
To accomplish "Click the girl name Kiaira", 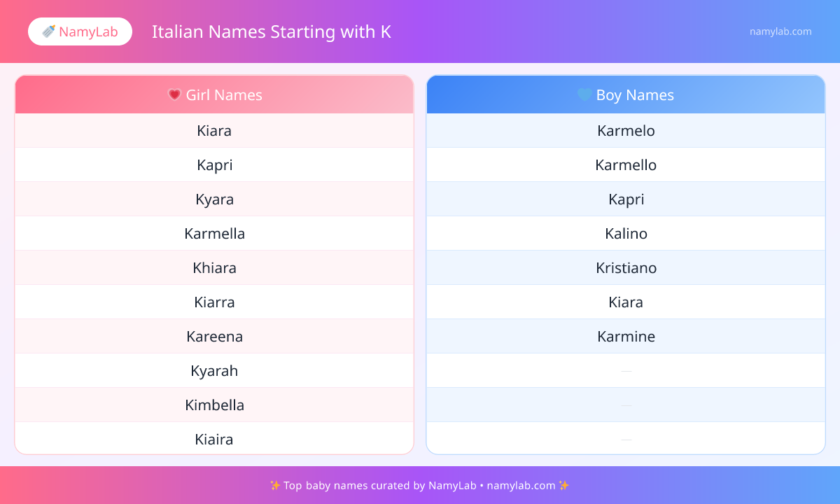I will [x=214, y=440].
